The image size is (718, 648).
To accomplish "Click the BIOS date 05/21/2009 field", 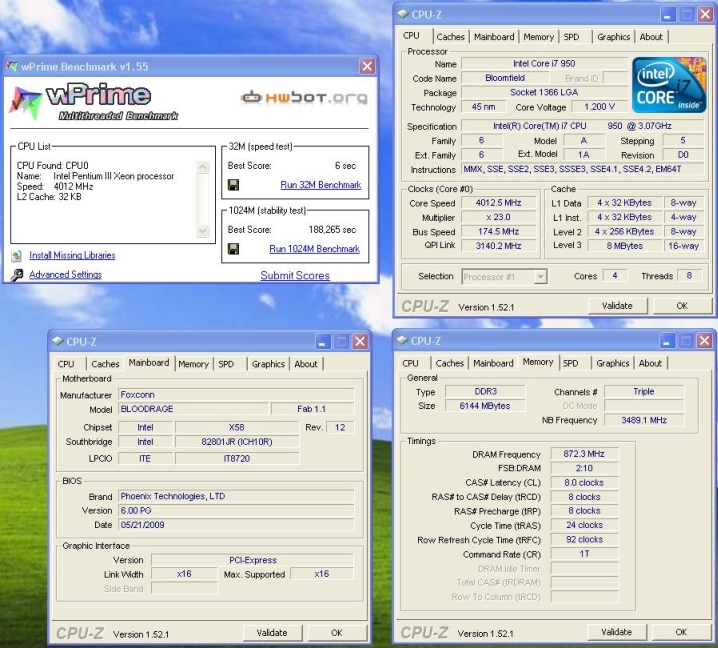I will tap(236, 525).
